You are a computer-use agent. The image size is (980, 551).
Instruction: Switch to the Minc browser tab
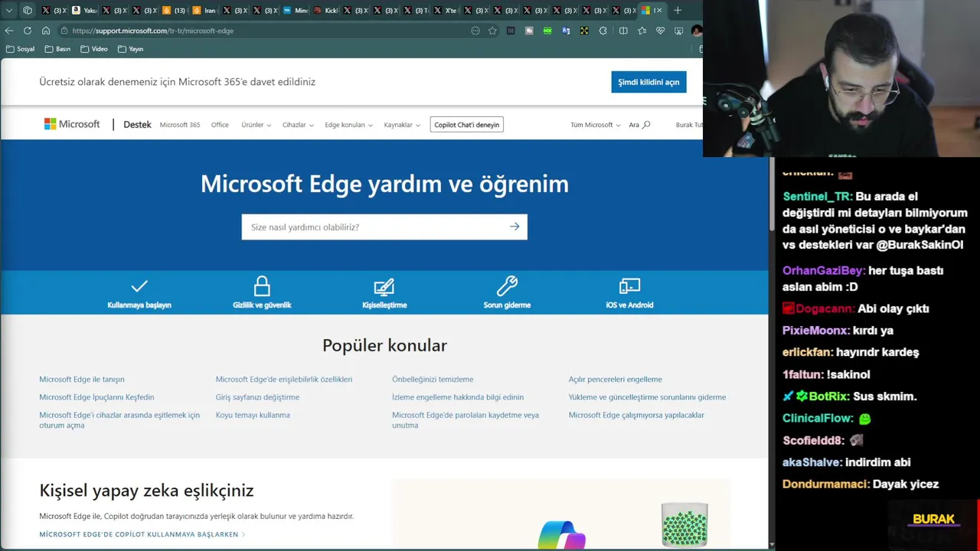[295, 10]
